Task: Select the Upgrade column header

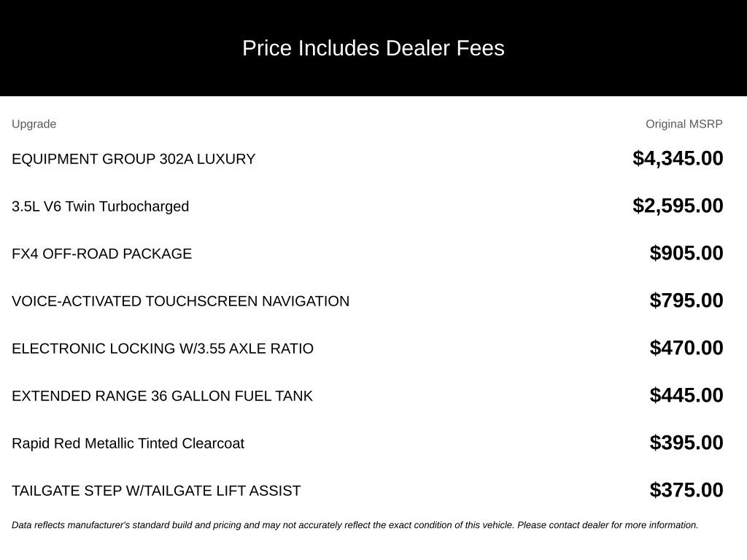Action: click(34, 124)
